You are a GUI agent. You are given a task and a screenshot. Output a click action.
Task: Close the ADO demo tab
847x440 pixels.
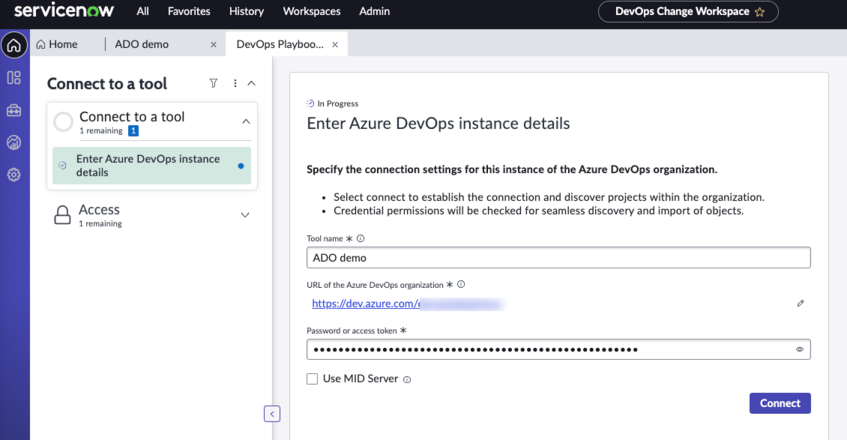click(213, 45)
